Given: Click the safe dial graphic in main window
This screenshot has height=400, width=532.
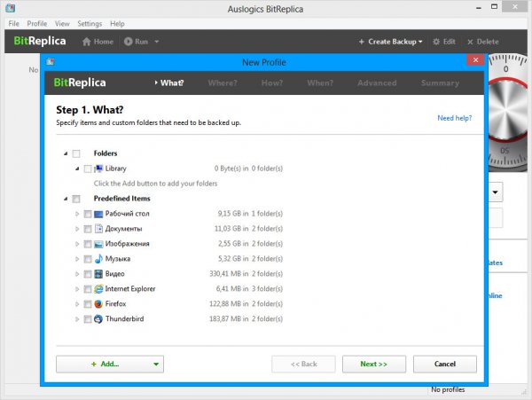Looking at the screenshot, I should pos(508,112).
